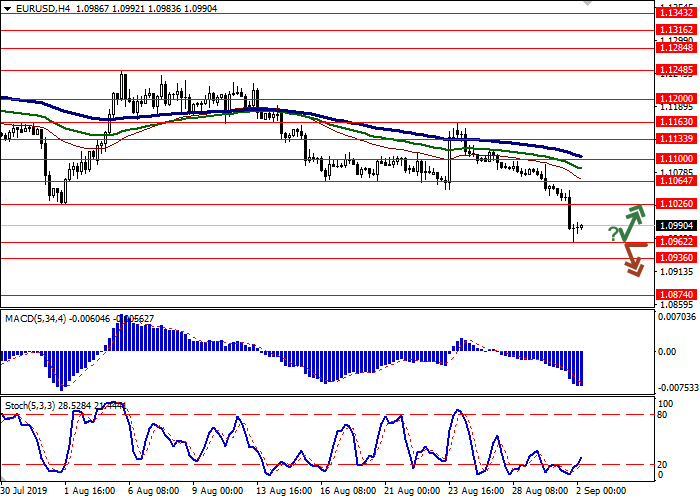Click the EURUSD,H4 chart title text
The height and width of the screenshot is (500, 700).
point(32,8)
